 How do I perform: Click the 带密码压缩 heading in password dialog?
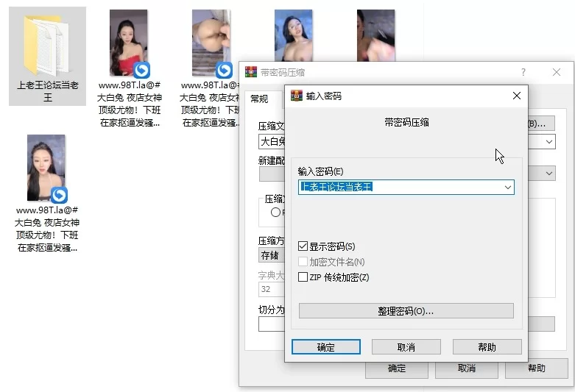(406, 122)
